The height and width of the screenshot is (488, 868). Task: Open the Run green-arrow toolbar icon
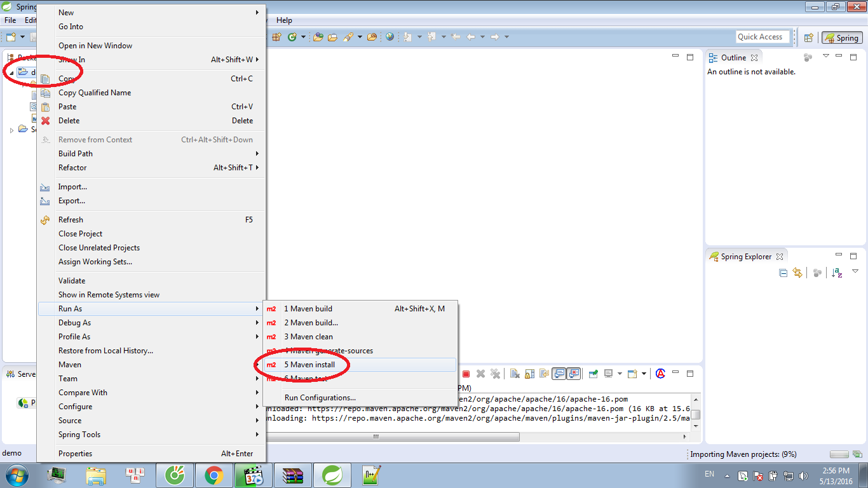point(292,37)
